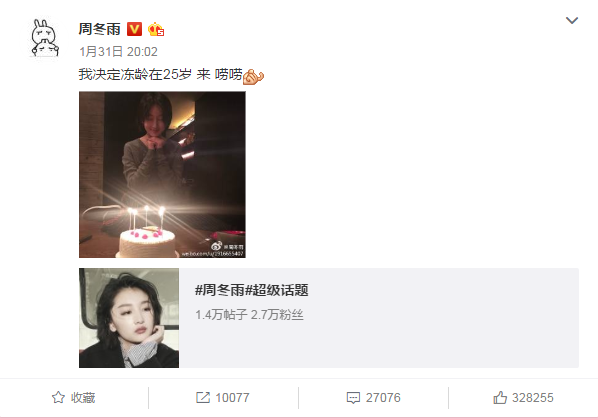Toggle the thumbs-up like icon

pos(500,398)
